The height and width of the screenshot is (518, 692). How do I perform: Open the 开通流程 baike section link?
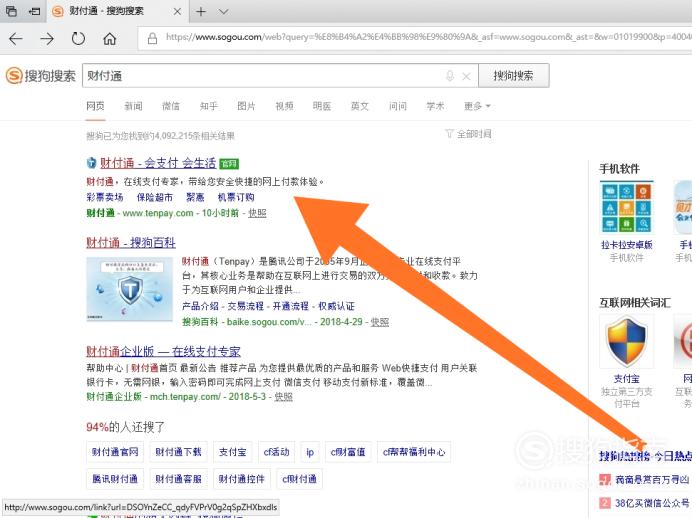291,306
